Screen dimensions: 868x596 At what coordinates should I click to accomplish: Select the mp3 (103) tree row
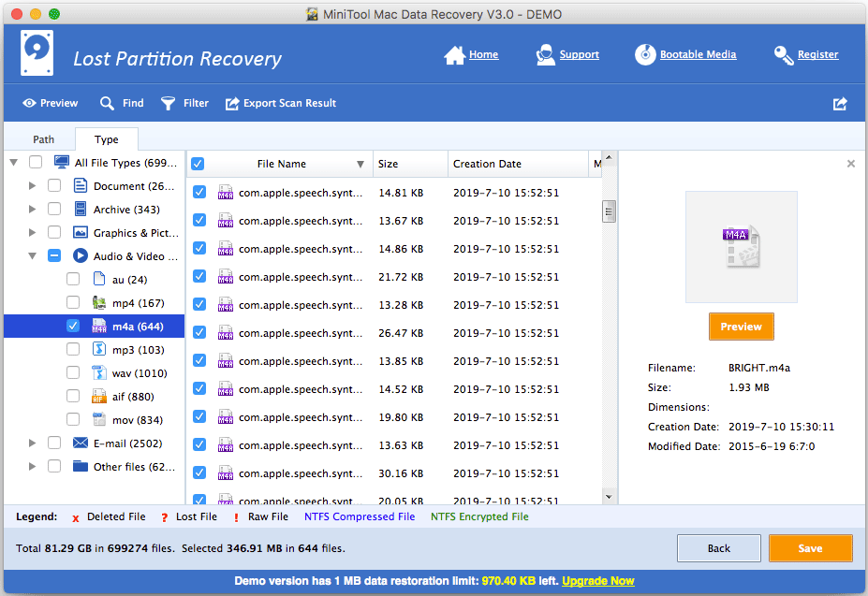[95, 349]
